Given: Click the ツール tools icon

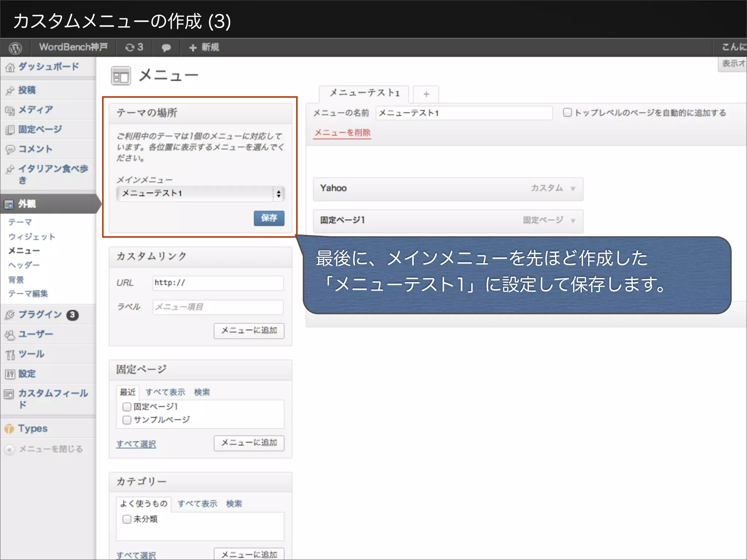Looking at the screenshot, I should pos(10,354).
